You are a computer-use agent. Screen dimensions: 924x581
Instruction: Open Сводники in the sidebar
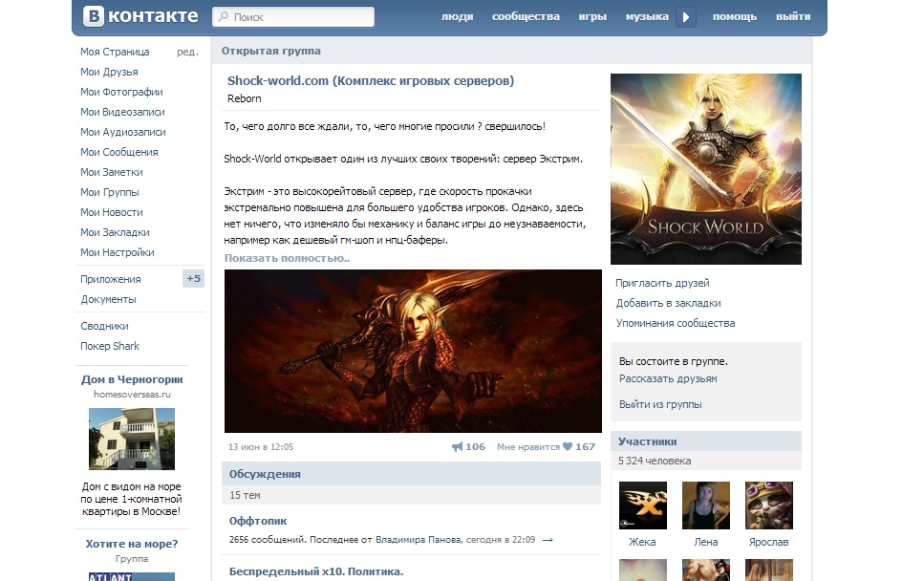(104, 326)
